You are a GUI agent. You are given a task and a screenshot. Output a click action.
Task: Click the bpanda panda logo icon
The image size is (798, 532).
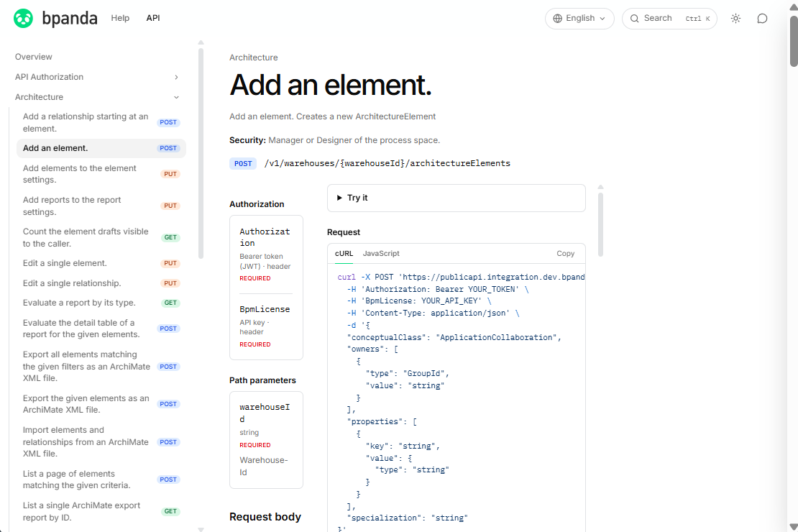[24, 18]
